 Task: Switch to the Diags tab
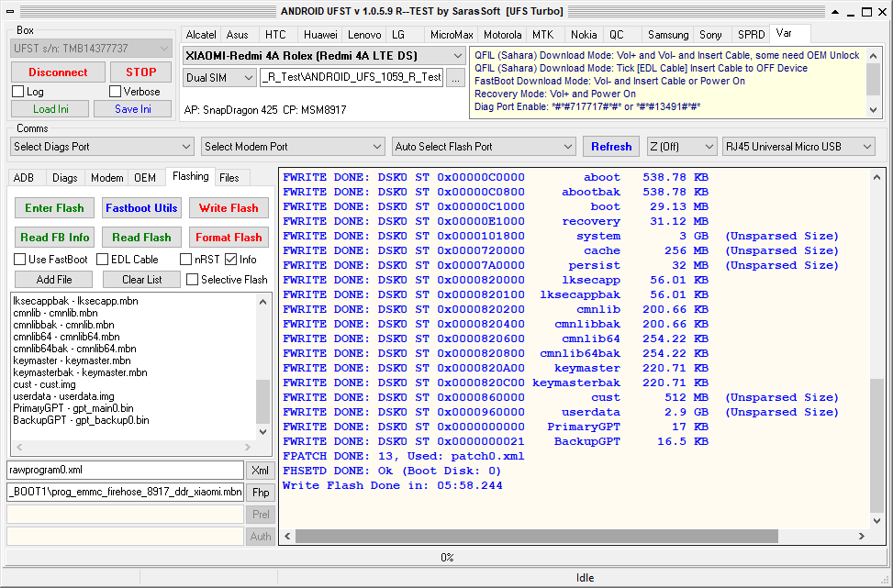pyautogui.click(x=65, y=178)
